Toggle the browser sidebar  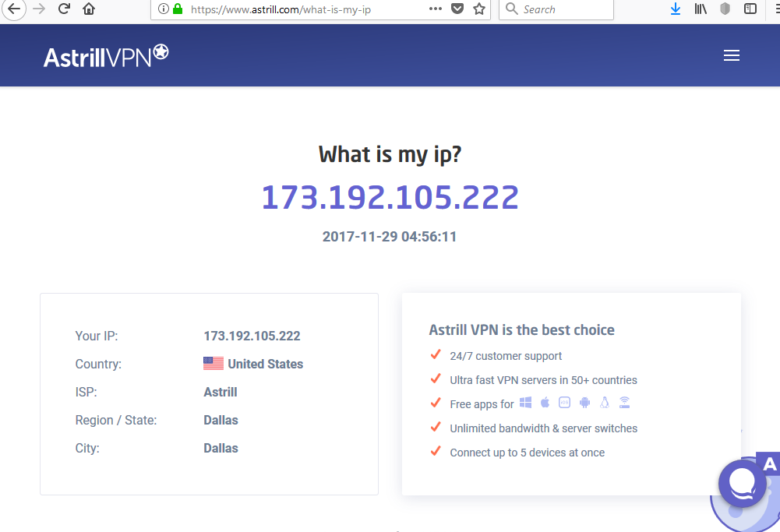click(750, 9)
